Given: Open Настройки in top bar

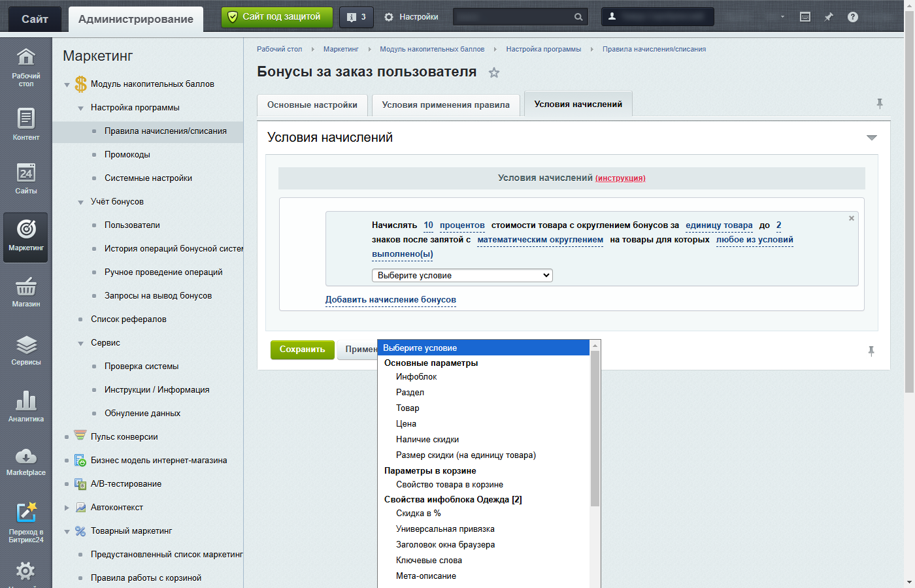Looking at the screenshot, I should pos(412,17).
